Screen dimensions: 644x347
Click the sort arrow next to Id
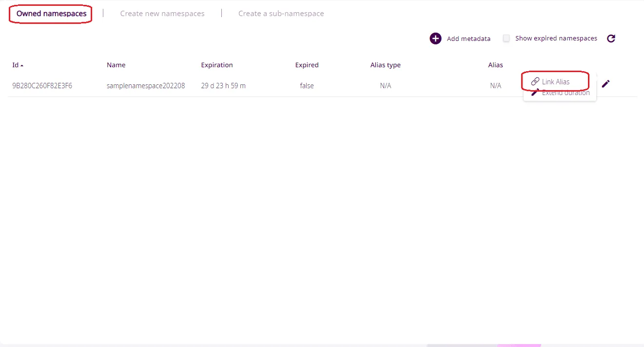click(x=22, y=65)
